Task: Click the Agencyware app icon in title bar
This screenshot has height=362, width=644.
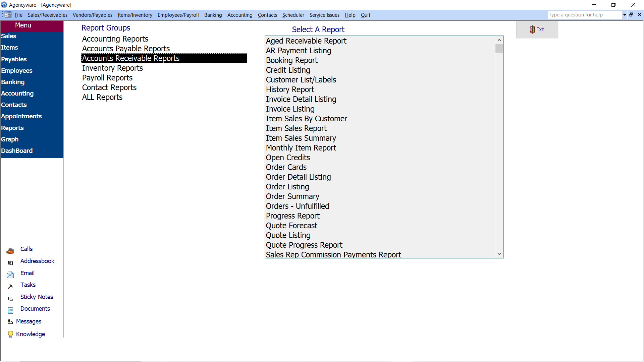Action: point(4,5)
